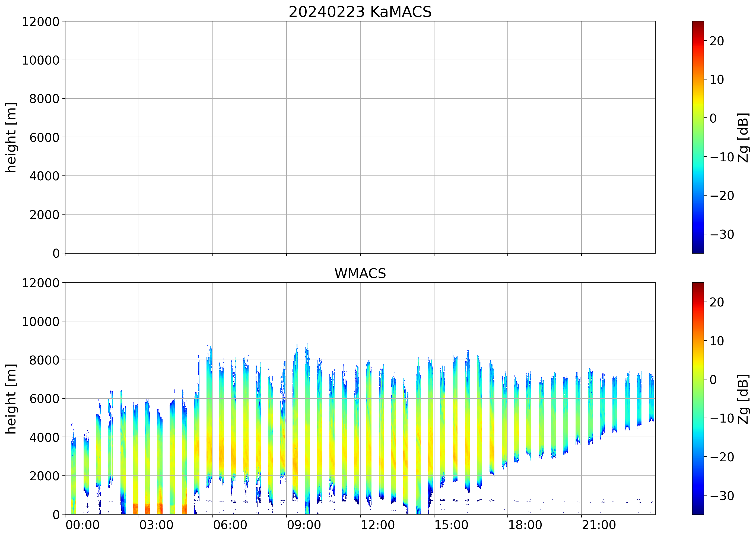Click the top panel height [m] axis label
Image resolution: width=756 pixels, height=537 pixels.
(11, 138)
